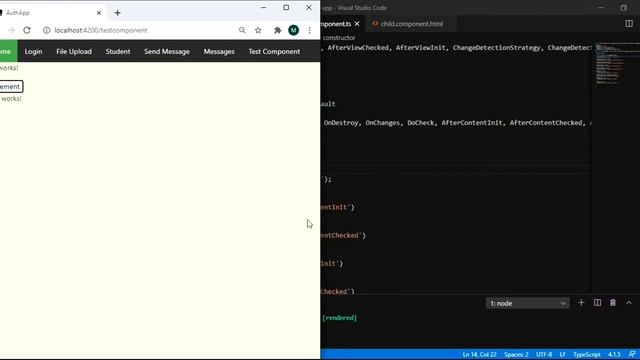The height and width of the screenshot is (360, 640).
Task: Click TypeScript version '4.1.5' in status bar
Action: [x=614, y=355]
